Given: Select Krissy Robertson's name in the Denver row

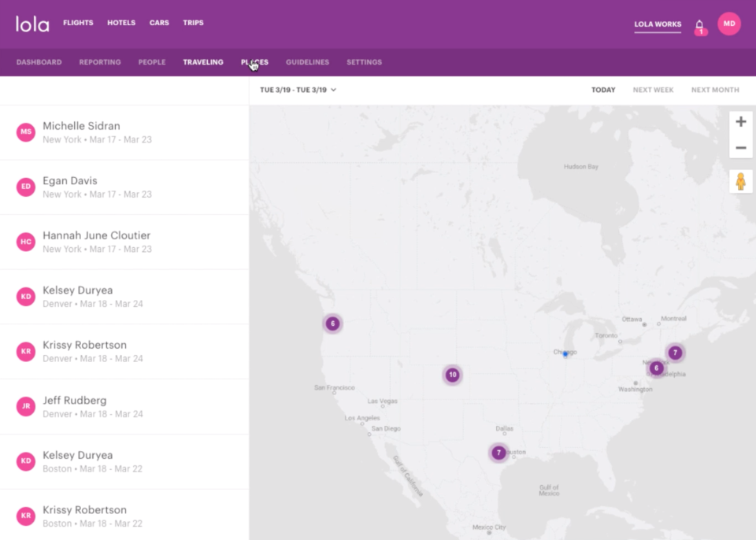Looking at the screenshot, I should (x=84, y=346).
